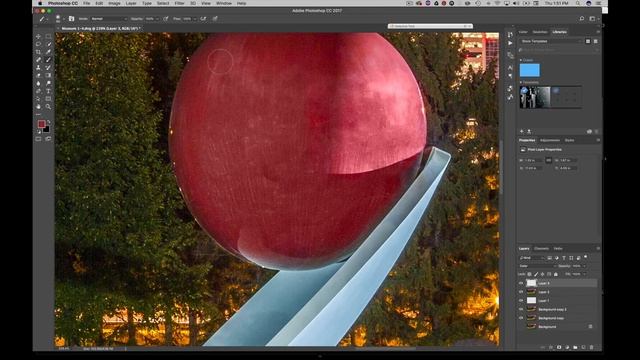
Task: Select the Clone Stamp tool
Action: click(38, 67)
